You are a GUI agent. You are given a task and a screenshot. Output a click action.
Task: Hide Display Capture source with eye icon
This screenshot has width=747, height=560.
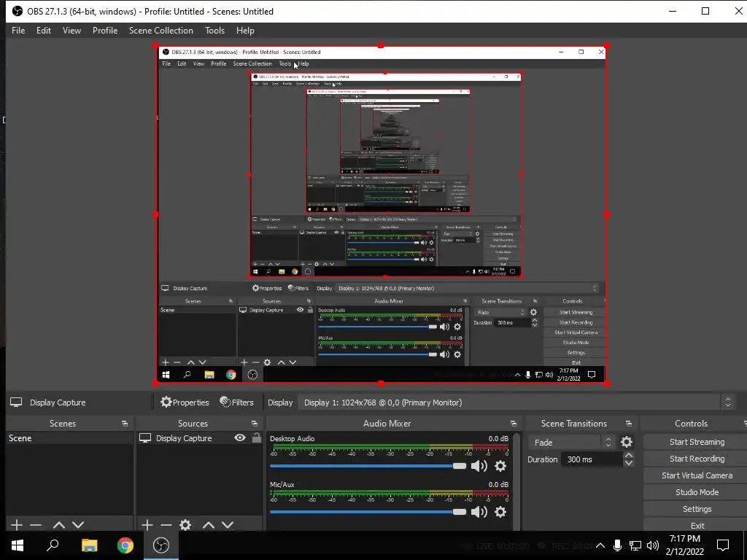click(x=240, y=437)
